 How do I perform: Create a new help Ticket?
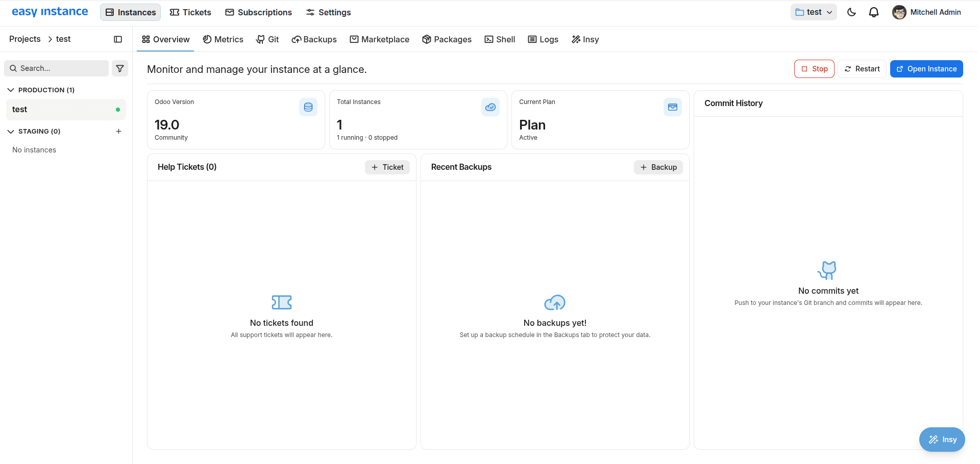(x=387, y=167)
